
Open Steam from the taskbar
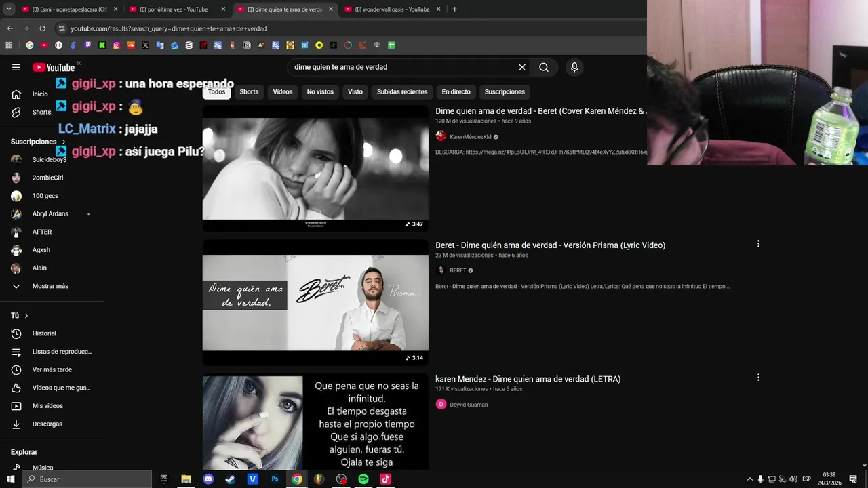click(x=231, y=479)
